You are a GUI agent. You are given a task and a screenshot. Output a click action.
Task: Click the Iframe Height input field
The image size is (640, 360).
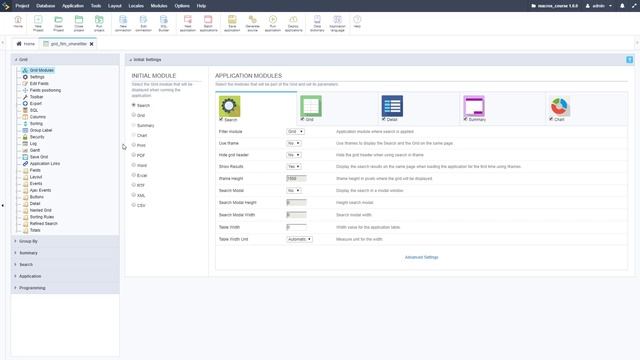click(296, 178)
